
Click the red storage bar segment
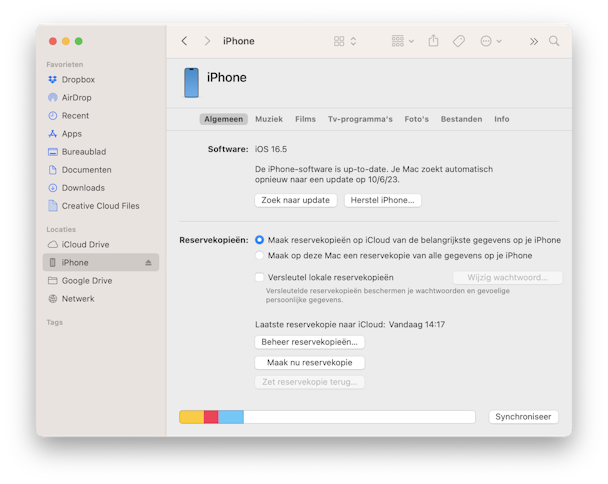coord(211,417)
